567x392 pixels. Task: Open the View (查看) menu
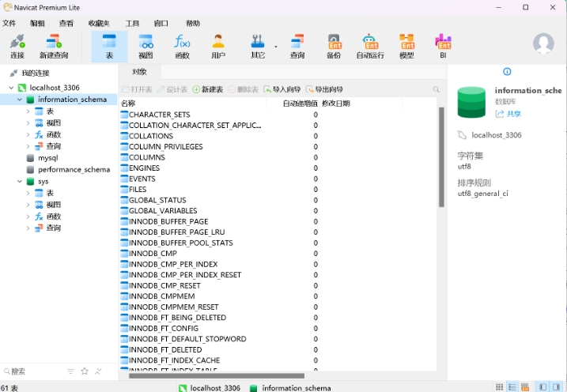tap(66, 23)
